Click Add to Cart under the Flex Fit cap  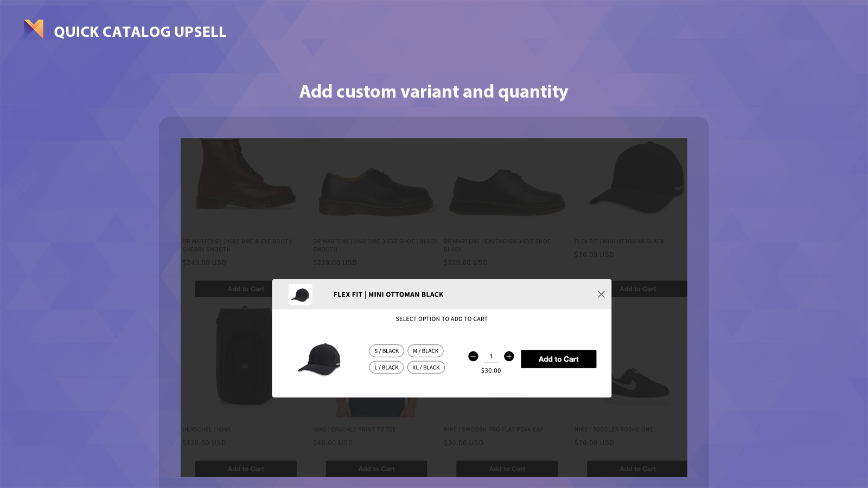(x=637, y=288)
